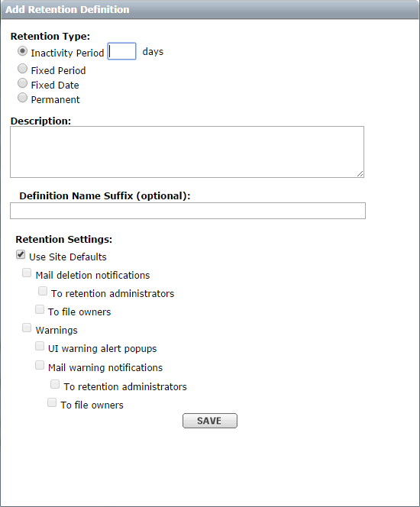Click the Add Retention Definition title bar
This screenshot has height=507, width=420.
click(x=210, y=9)
